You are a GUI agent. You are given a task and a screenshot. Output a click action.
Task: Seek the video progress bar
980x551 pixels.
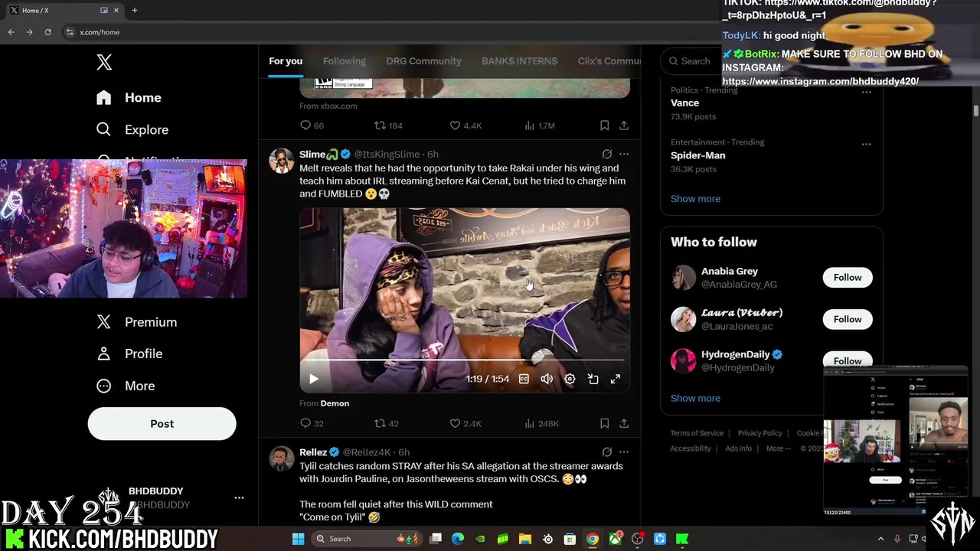point(464,360)
